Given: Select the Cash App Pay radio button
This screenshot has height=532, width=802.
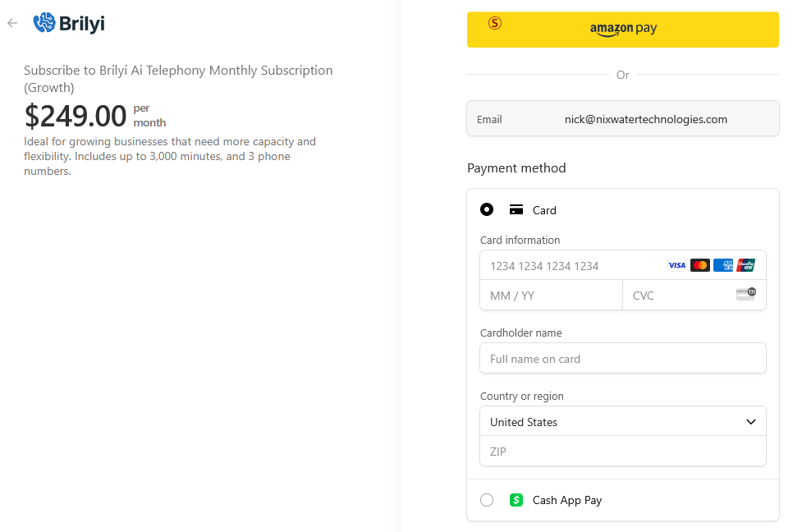Looking at the screenshot, I should pyautogui.click(x=487, y=500).
